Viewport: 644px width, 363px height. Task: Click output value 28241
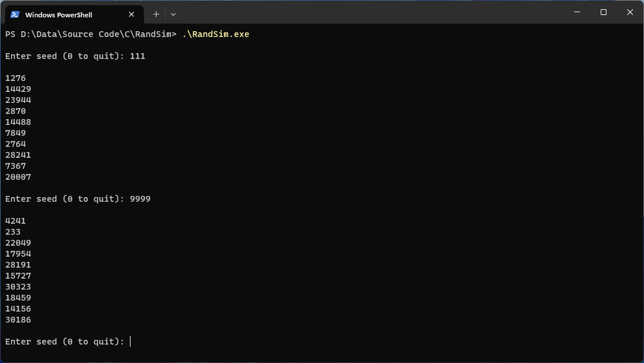(x=18, y=155)
